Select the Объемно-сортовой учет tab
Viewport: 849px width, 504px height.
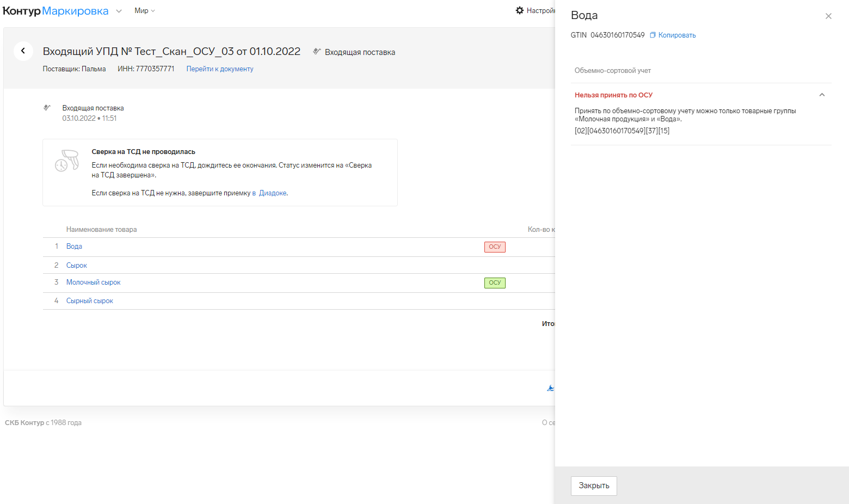[x=612, y=71]
